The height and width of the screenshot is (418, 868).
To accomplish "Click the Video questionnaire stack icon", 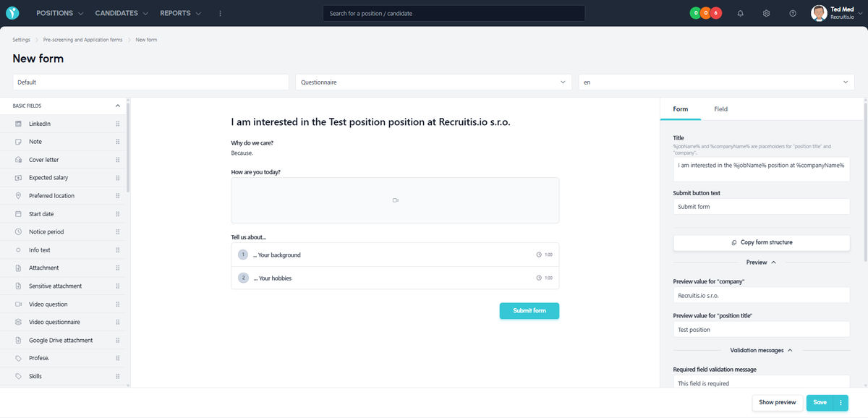I will click(18, 322).
